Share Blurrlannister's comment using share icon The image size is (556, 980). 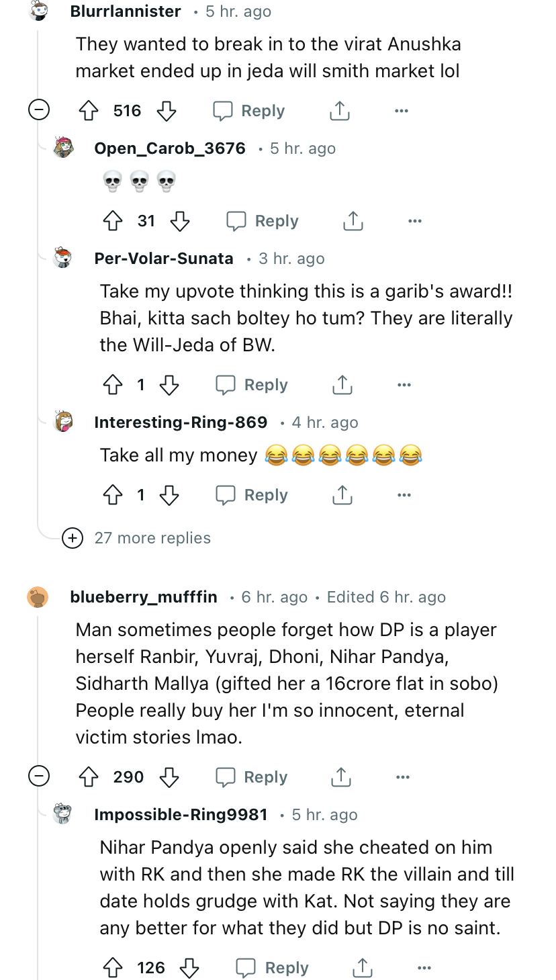point(340,111)
